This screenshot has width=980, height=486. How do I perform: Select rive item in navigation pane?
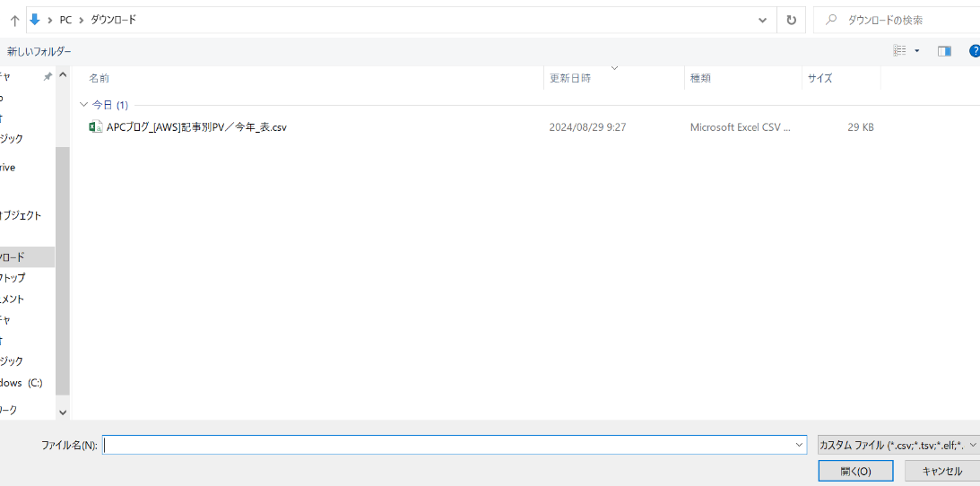[x=8, y=168]
